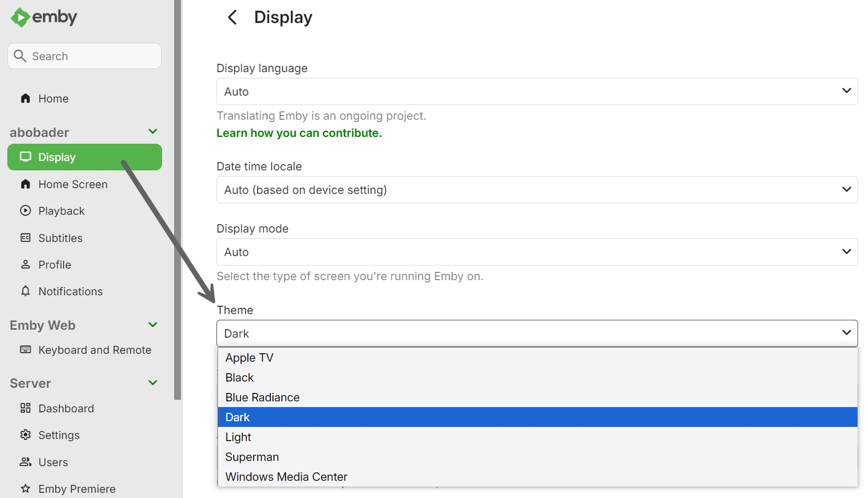Open Subtitles settings via its CC icon
Screen dimensions: 868x498
click(x=25, y=238)
